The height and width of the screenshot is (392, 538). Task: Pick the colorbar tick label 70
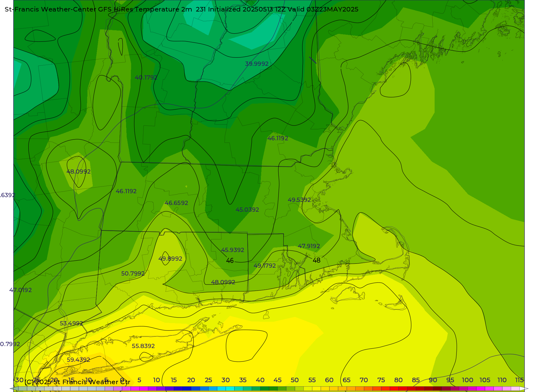pyautogui.click(x=364, y=380)
